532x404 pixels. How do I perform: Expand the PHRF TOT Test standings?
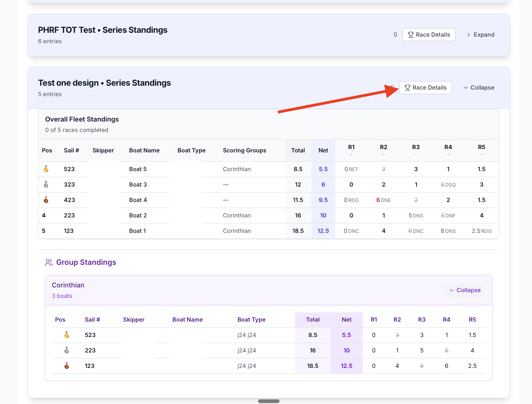pyautogui.click(x=481, y=35)
